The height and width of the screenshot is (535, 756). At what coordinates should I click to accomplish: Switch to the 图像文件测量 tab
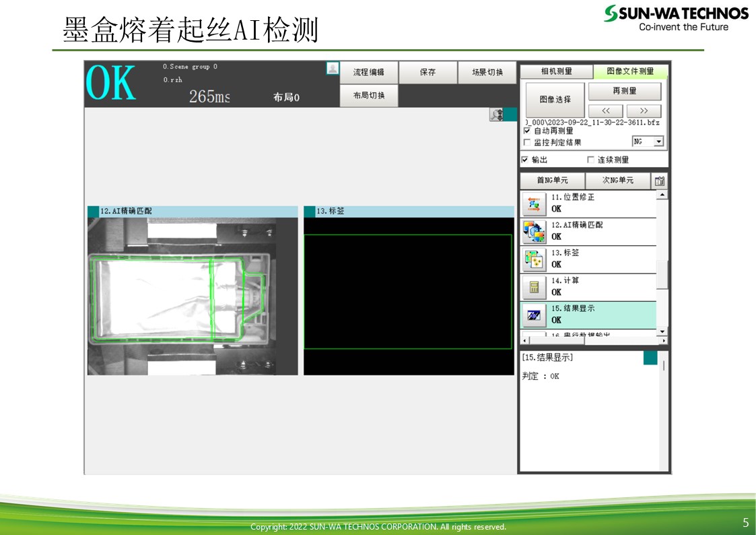pyautogui.click(x=630, y=71)
